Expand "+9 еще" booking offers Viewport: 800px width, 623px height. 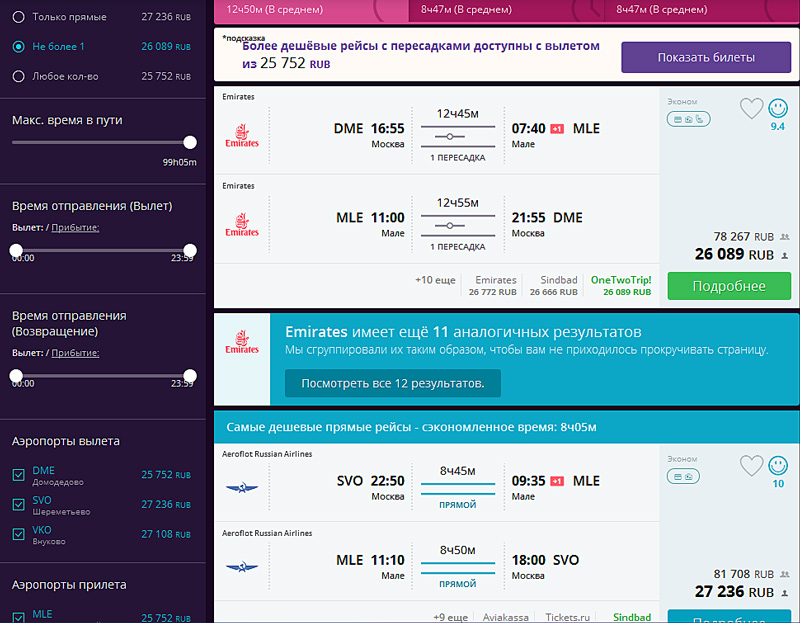(451, 617)
